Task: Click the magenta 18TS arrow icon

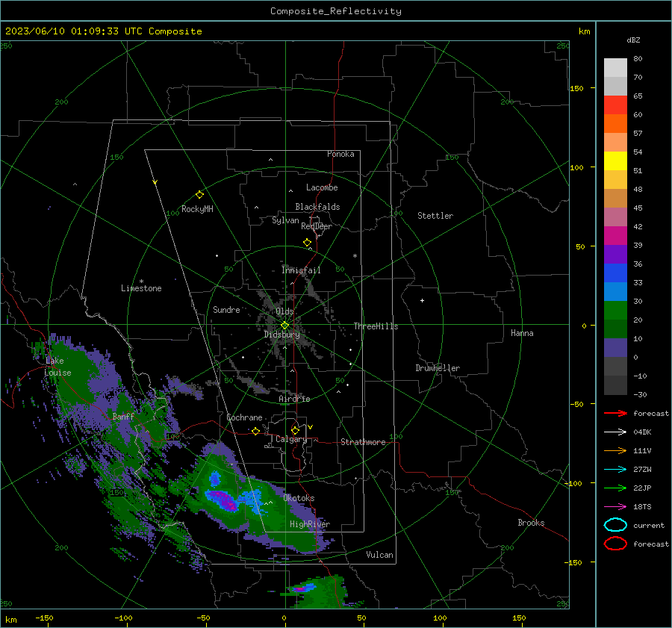Action: 615,506
